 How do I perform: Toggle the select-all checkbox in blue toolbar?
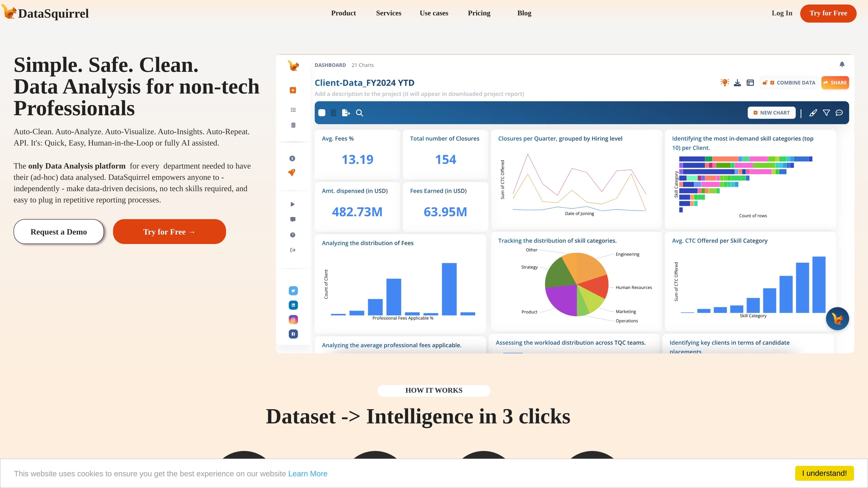click(x=322, y=113)
